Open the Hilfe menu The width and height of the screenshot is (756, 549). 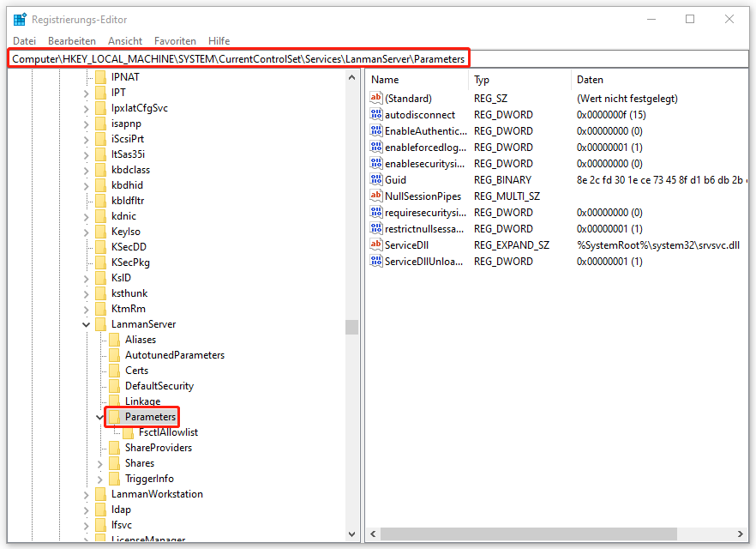219,41
